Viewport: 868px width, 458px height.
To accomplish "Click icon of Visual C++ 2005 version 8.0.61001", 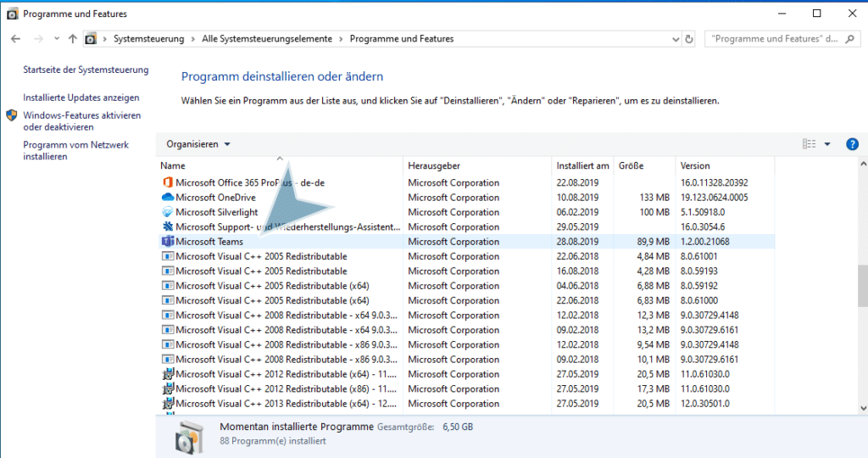I will tap(167, 256).
